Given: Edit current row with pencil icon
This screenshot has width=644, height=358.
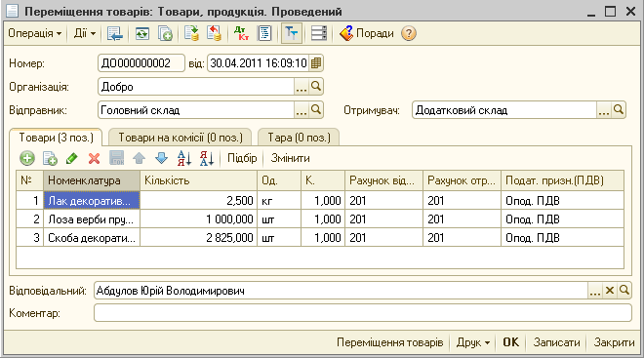Looking at the screenshot, I should (x=72, y=158).
